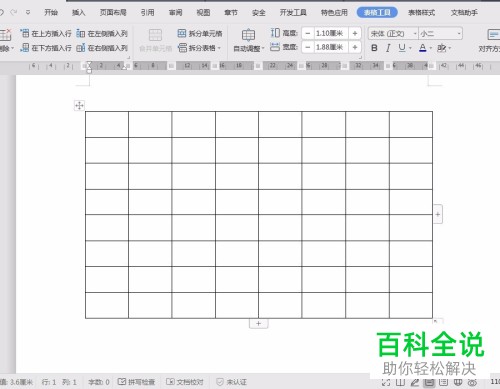Click the text highlight color button
The width and height of the screenshot is (500, 389).
tap(441, 48)
